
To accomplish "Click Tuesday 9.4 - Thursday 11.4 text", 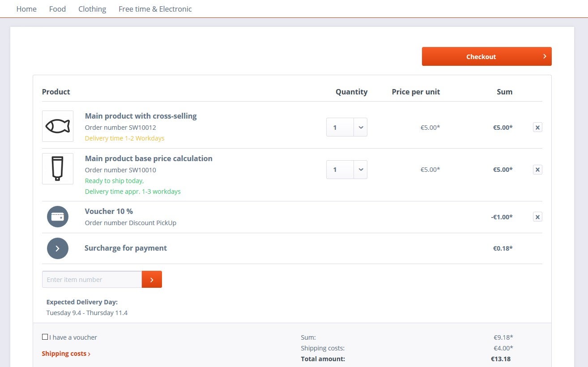I will (x=87, y=313).
